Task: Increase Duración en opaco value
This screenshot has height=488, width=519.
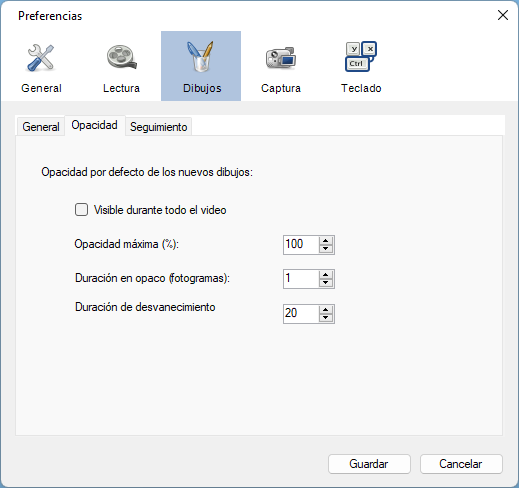Action: (326, 275)
